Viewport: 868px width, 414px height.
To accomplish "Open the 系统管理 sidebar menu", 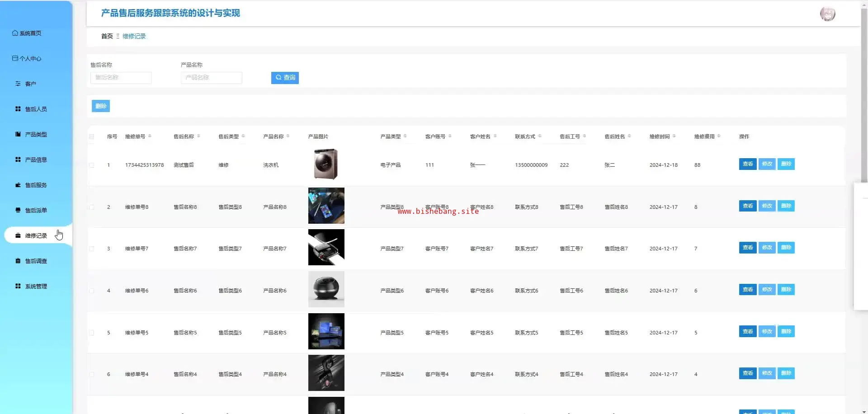I will click(x=36, y=286).
